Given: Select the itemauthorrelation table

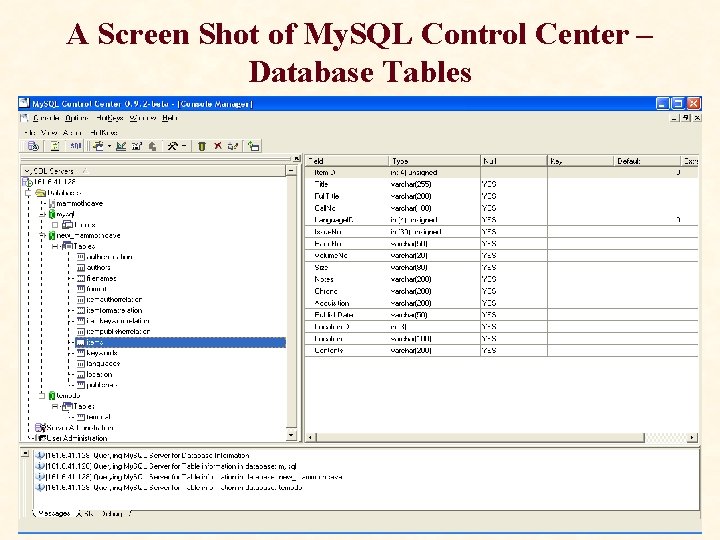Looking at the screenshot, I should click(x=114, y=299).
